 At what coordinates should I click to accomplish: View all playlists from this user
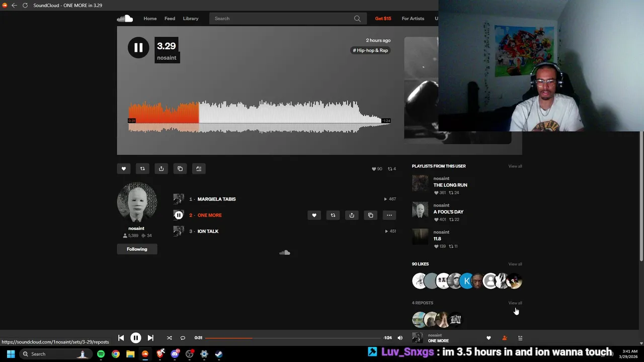pyautogui.click(x=515, y=166)
